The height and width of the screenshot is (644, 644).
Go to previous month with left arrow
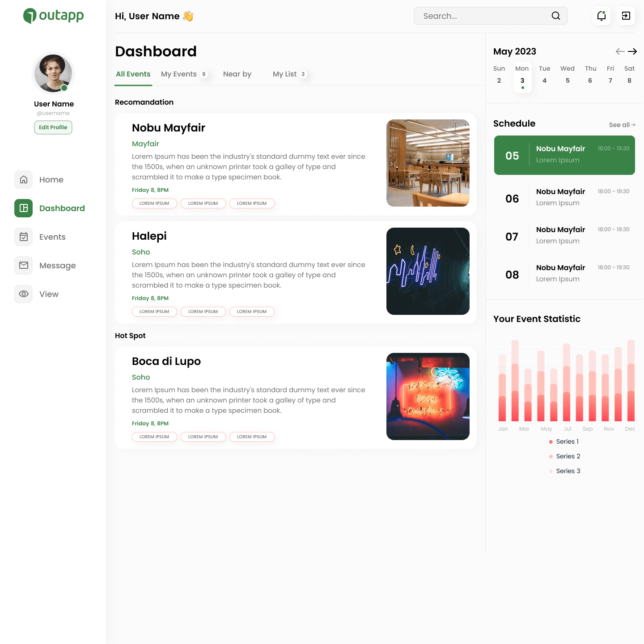(620, 51)
